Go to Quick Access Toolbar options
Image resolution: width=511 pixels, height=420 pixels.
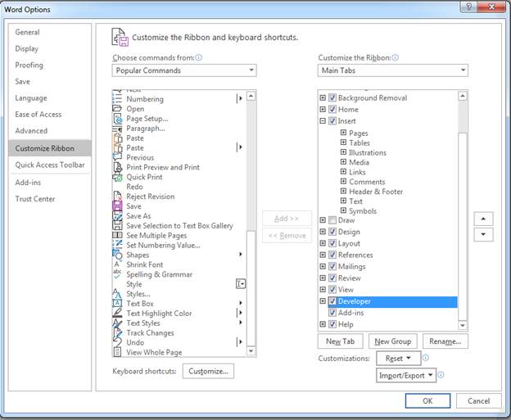(50, 165)
